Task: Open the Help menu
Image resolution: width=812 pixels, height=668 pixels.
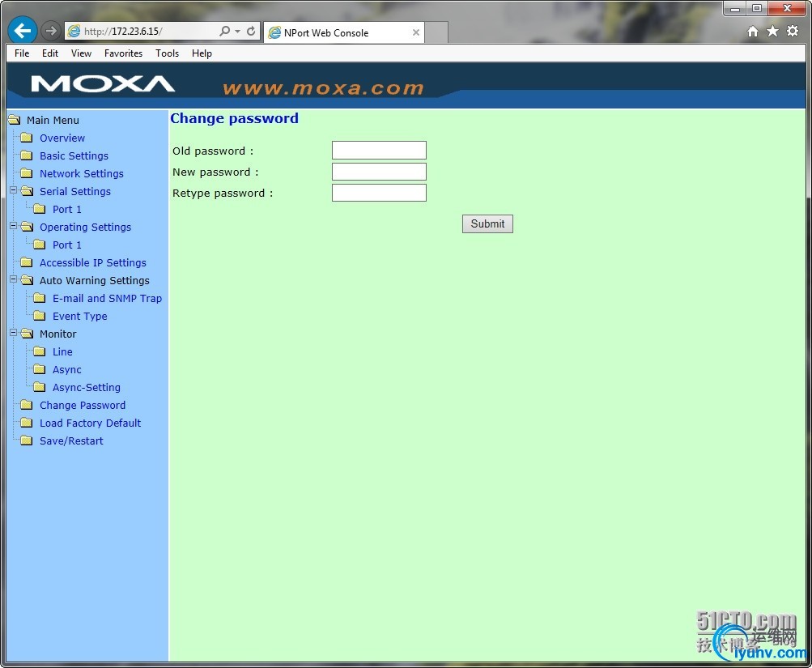Action: [202, 53]
